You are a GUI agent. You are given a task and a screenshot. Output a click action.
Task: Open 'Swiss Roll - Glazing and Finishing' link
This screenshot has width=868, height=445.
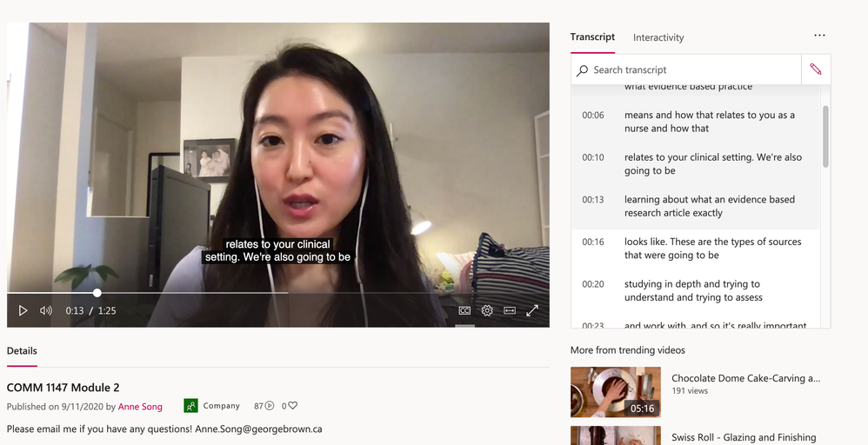[x=744, y=437]
